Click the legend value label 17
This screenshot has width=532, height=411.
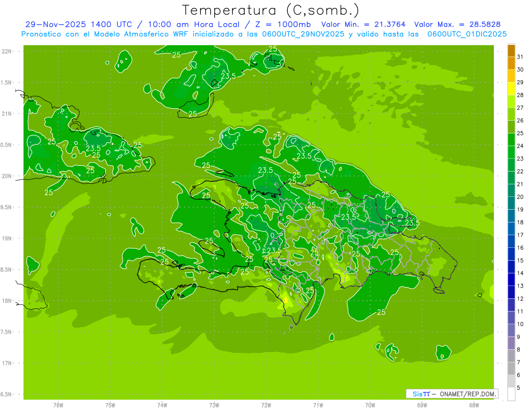(520, 235)
